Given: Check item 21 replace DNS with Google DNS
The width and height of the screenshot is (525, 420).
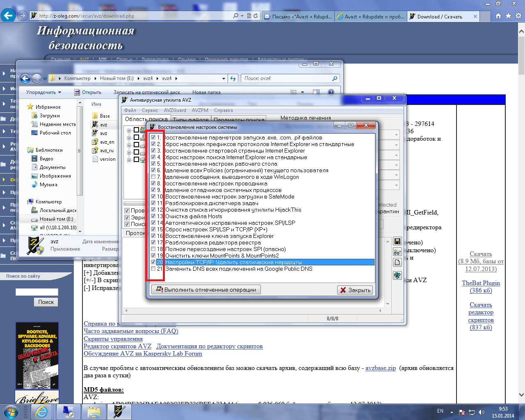Looking at the screenshot, I should coord(153,269).
